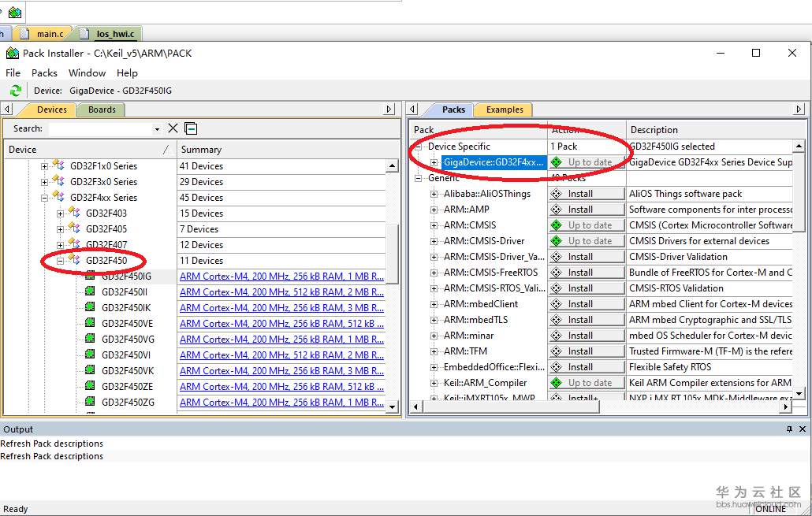
Task: Click the GD32F1x0 Series family icon
Action: [58, 165]
